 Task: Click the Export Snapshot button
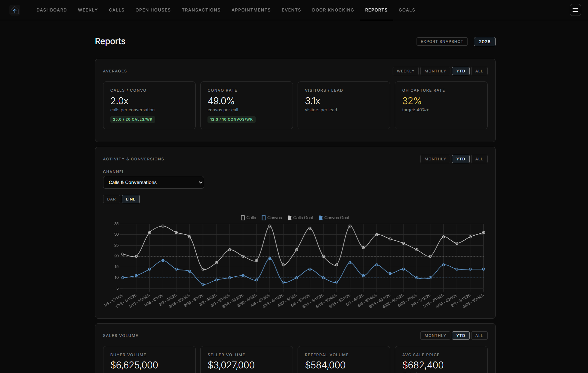pyautogui.click(x=442, y=42)
